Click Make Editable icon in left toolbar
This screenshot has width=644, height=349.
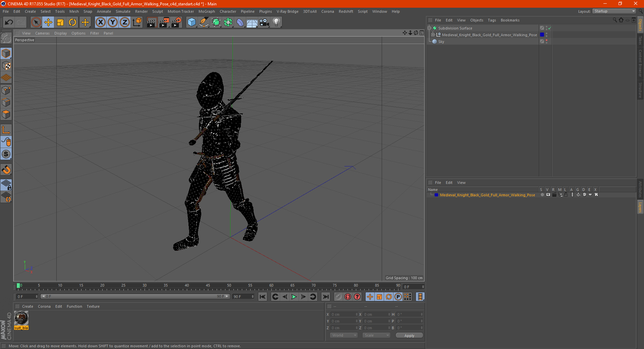[6, 38]
